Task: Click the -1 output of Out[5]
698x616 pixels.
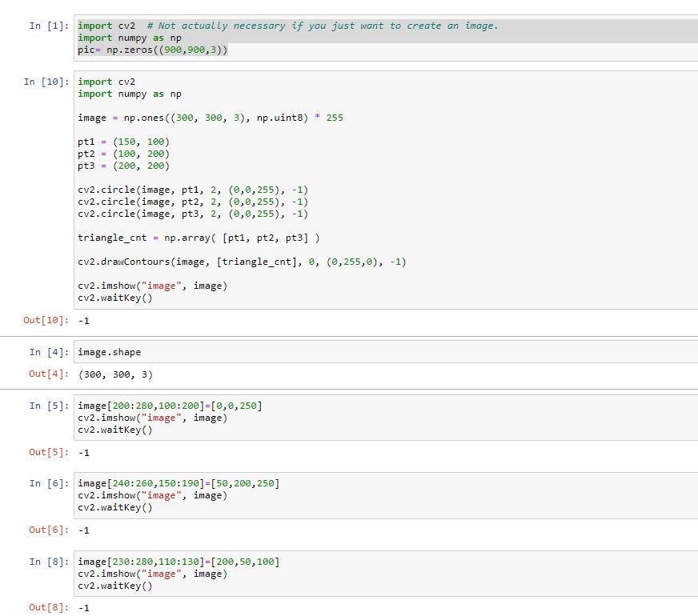Action: (84, 453)
